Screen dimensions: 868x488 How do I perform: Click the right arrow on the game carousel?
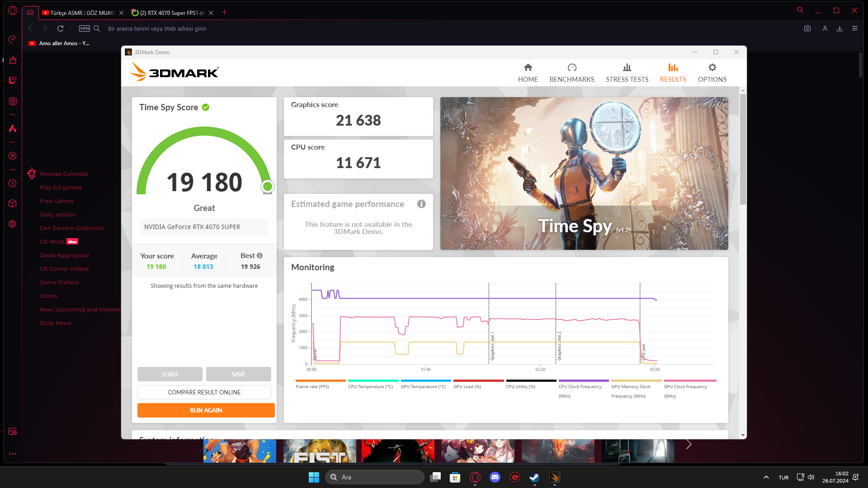click(689, 445)
